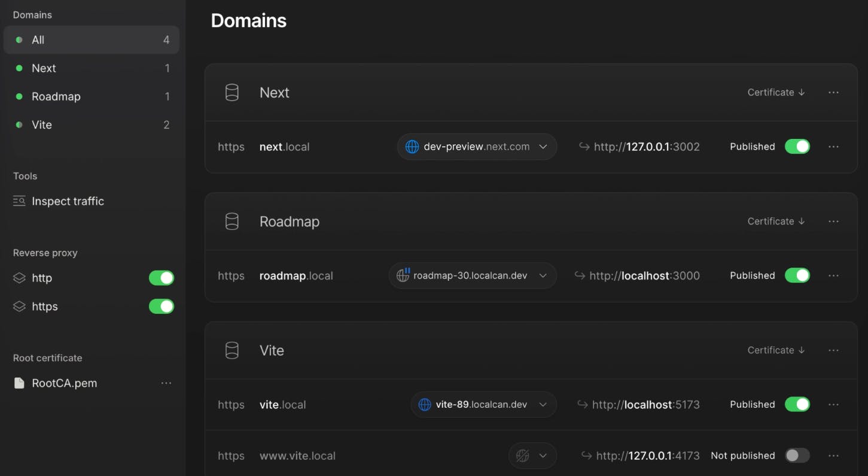
Task: Click the Not published status label
Action: pos(743,456)
